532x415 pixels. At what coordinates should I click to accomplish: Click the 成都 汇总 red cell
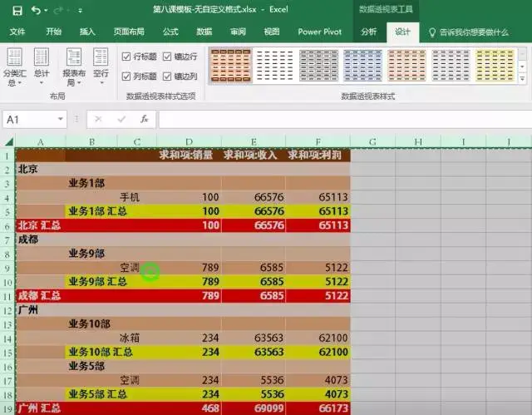point(41,295)
